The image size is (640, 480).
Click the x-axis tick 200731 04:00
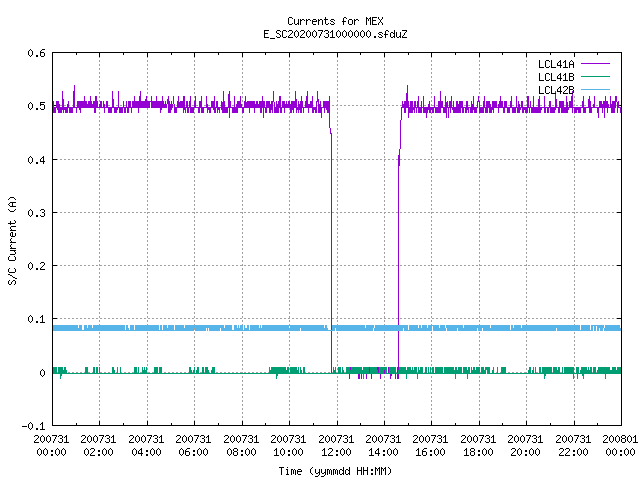[x=146, y=446]
